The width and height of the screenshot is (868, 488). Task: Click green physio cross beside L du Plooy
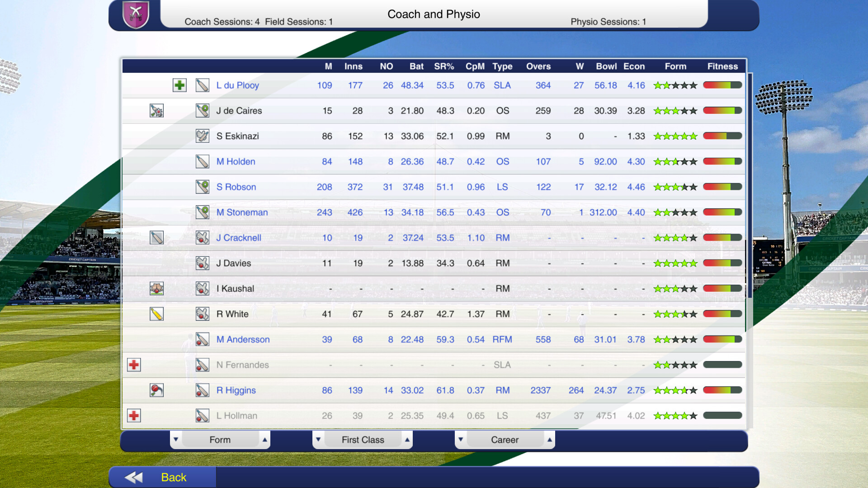point(179,85)
